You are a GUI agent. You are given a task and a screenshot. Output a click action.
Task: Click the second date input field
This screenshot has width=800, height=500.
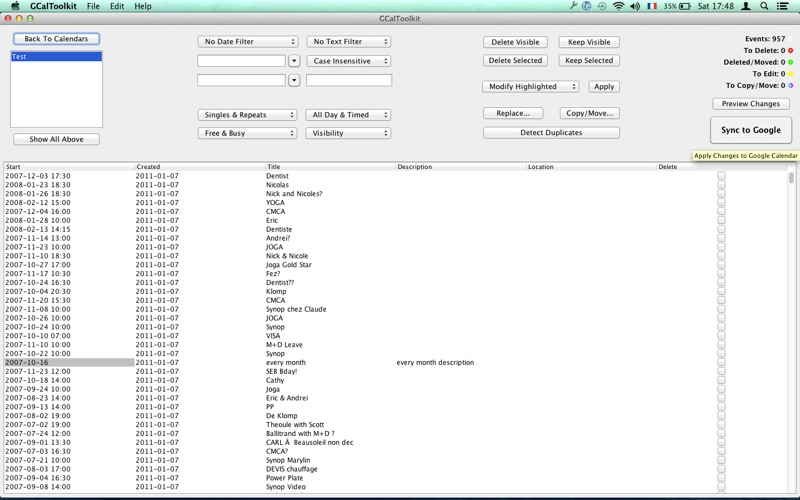coord(241,81)
